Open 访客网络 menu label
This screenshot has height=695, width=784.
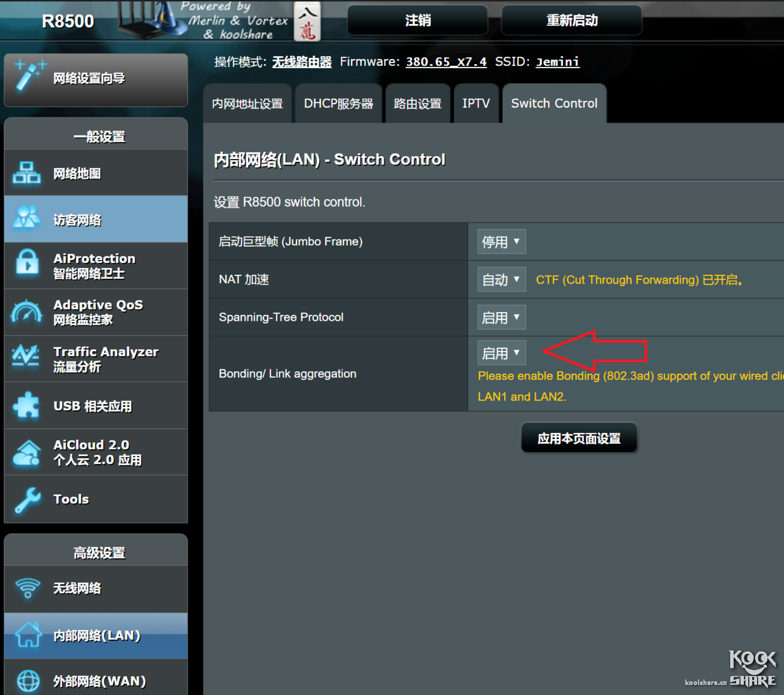[77, 220]
